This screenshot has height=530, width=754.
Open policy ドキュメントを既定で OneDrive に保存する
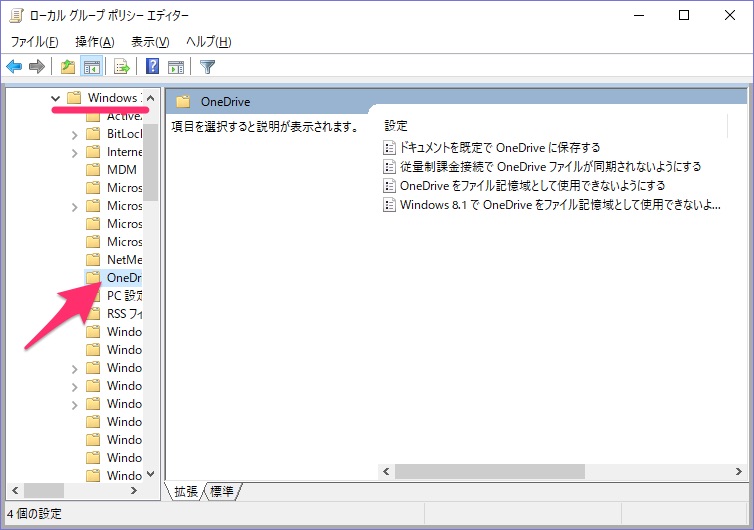coord(492,147)
